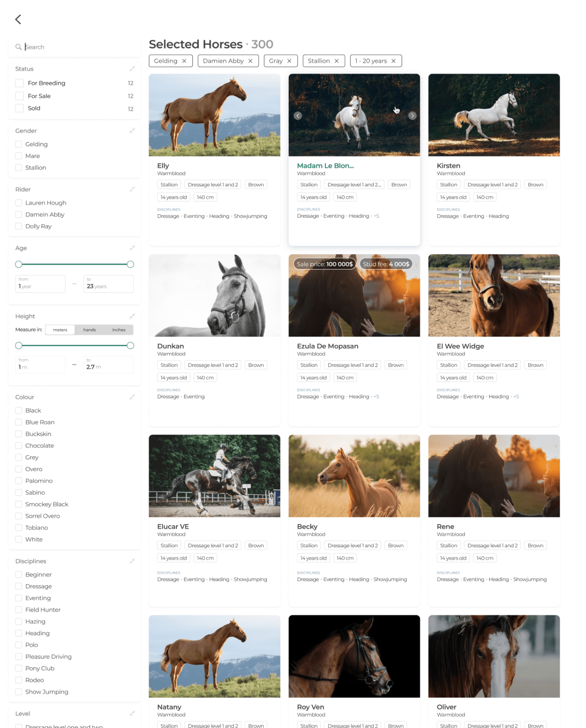Click the Age slider maximum handle
Viewport: 586px width, 728px height.
pyautogui.click(x=130, y=265)
